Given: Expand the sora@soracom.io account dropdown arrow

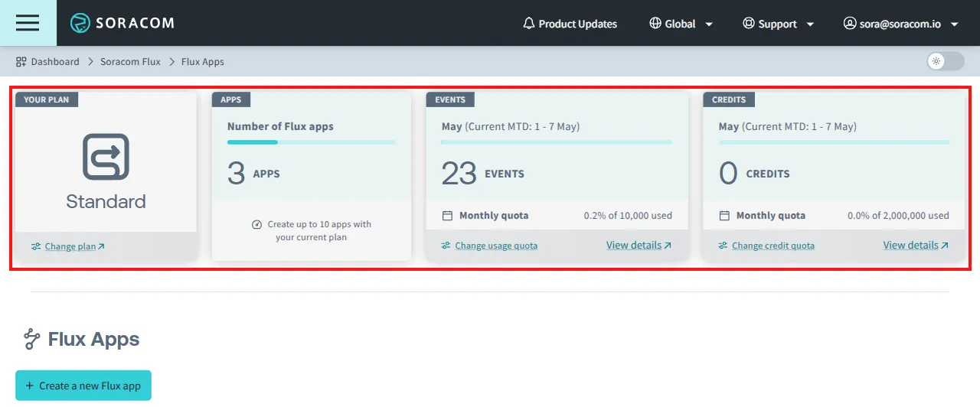Looking at the screenshot, I should pos(954,24).
